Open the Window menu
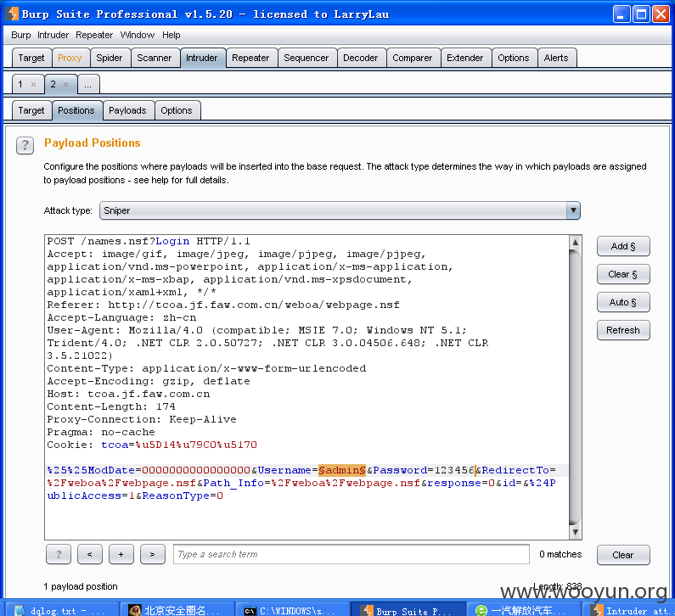 (137, 36)
